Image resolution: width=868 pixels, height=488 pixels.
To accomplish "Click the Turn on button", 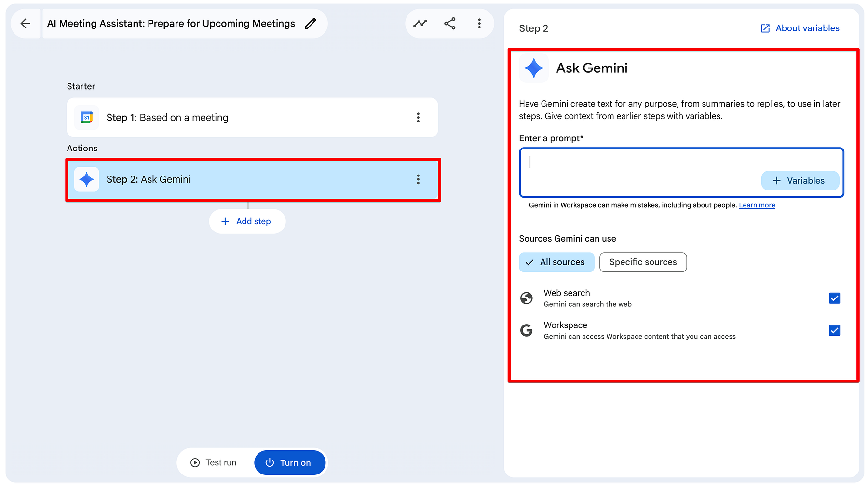I will (x=290, y=463).
